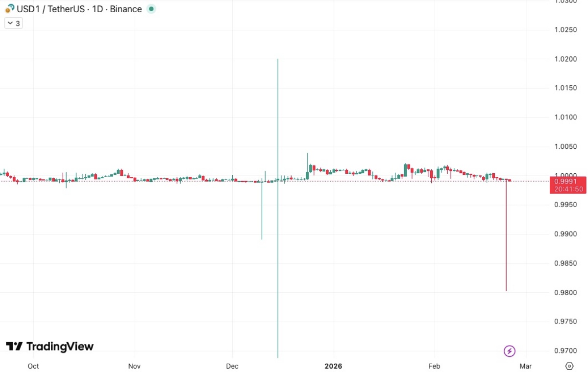Click the purple lightning quick-action icon
The width and height of the screenshot is (588, 373).
click(510, 351)
